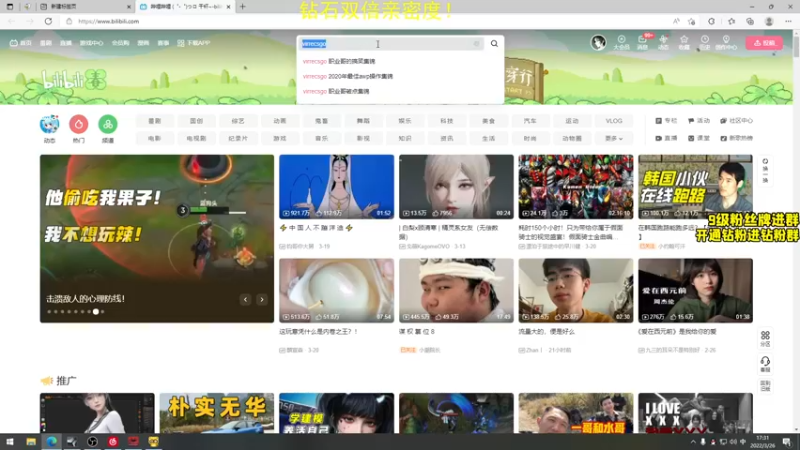Image resolution: width=800 pixels, height=450 pixels.
Task: Select the third virrecsgo search suggestion
Action: pos(336,91)
